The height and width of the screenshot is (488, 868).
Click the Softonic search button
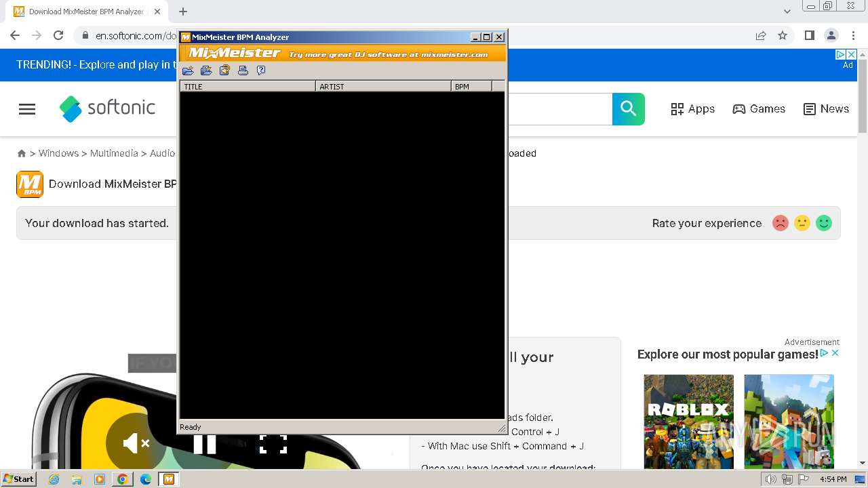[629, 109]
